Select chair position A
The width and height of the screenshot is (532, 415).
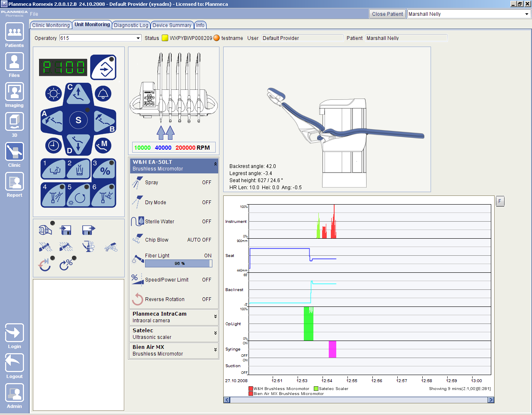(x=52, y=121)
